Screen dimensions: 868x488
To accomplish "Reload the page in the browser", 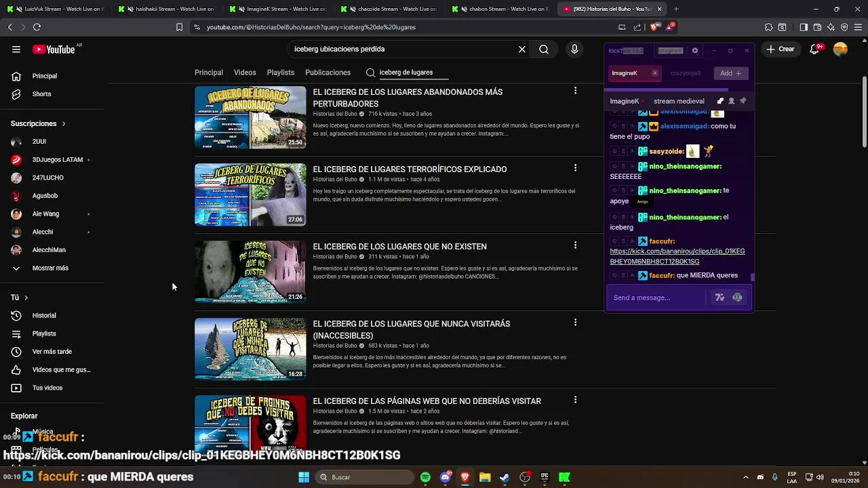I will (x=37, y=27).
